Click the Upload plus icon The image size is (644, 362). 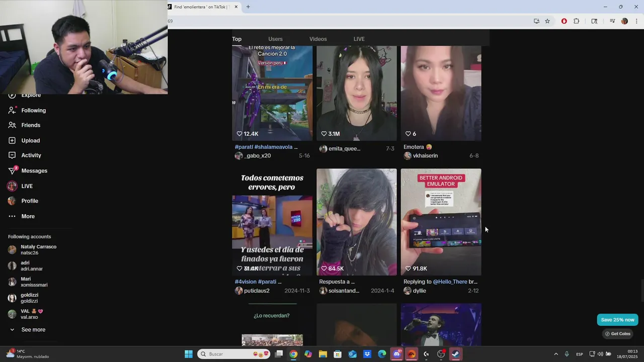pos(12,140)
